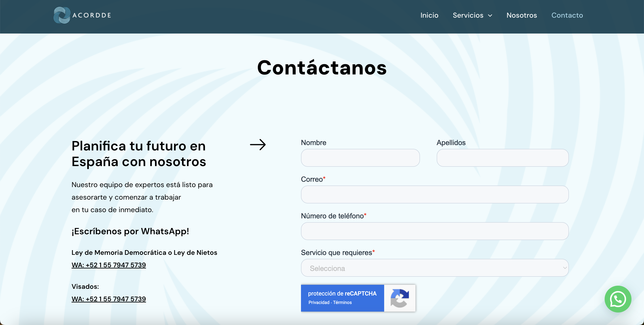Navigate to Nosotros page
This screenshot has height=325, width=644.
[522, 15]
